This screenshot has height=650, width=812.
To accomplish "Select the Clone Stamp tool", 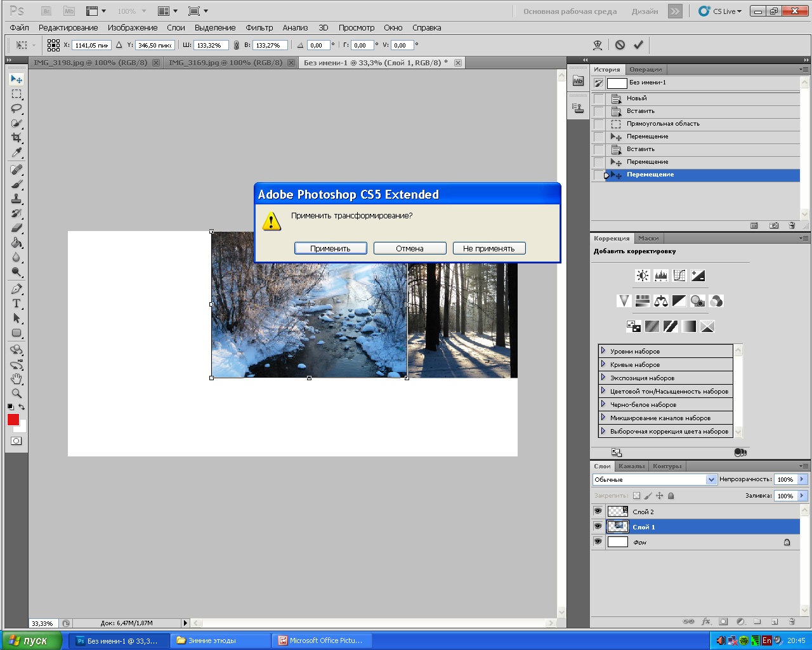I will click(x=16, y=199).
